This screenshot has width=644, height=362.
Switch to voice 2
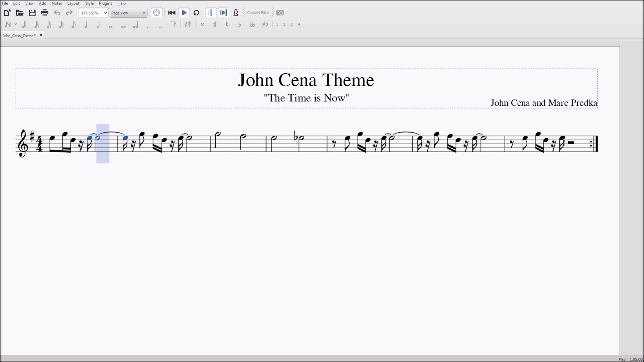[x=284, y=24]
